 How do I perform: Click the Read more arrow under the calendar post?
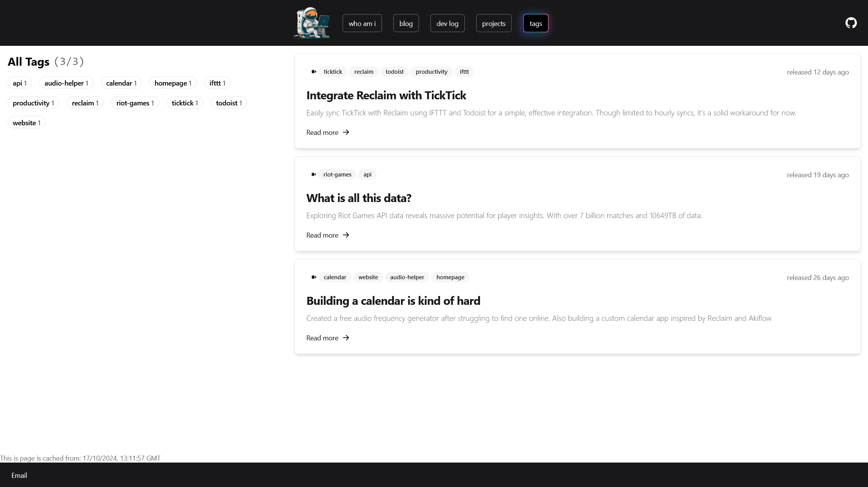346,338
